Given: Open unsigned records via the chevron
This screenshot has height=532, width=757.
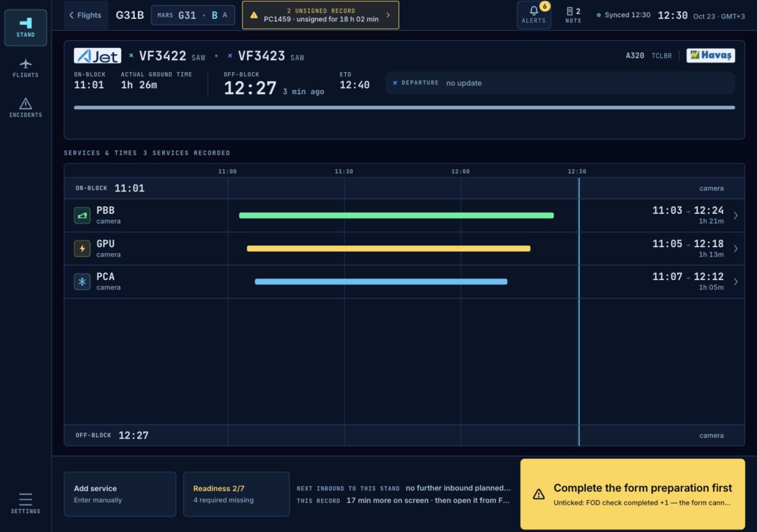Looking at the screenshot, I should (388, 15).
